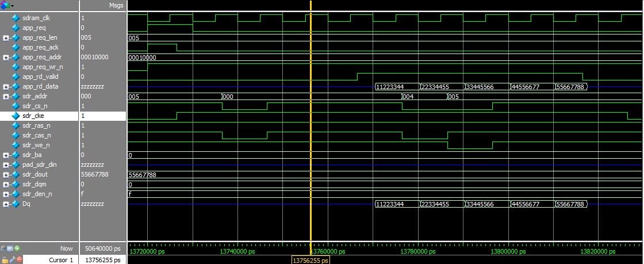Expand the app_req_len bus
644x264 pixels.
(6, 37)
